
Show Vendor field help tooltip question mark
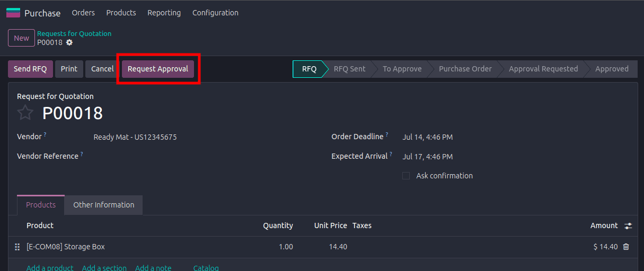tap(45, 134)
